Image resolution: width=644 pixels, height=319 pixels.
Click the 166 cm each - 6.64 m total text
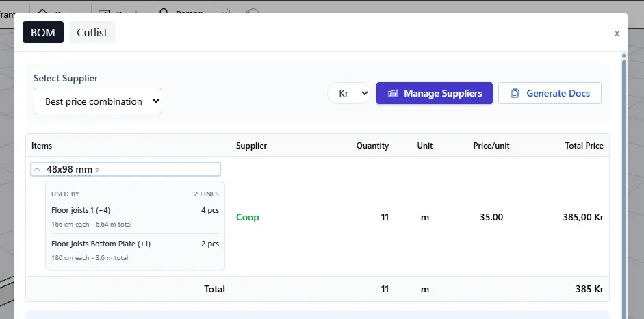pos(91,225)
